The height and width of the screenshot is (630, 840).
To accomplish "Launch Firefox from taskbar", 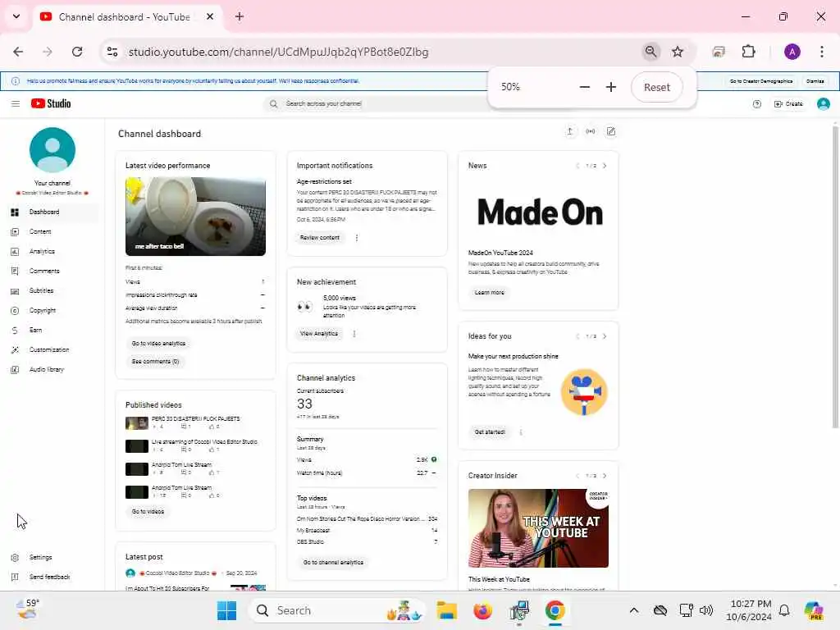I will pos(482,610).
